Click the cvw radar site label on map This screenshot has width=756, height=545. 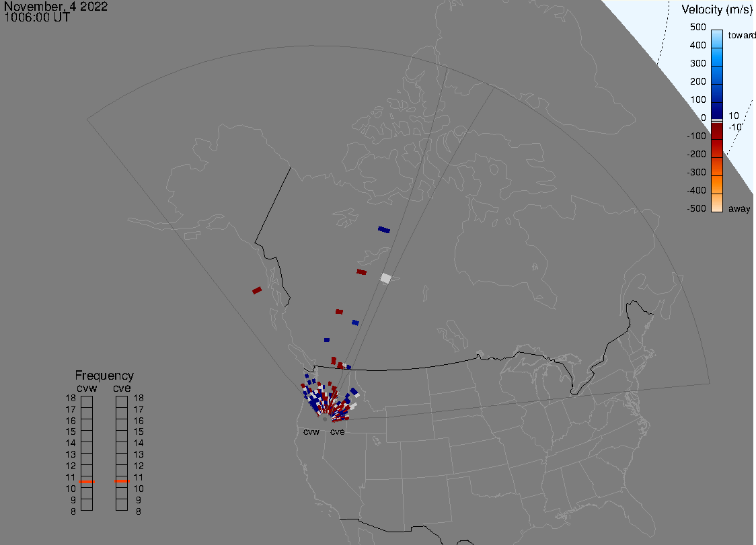(x=311, y=431)
